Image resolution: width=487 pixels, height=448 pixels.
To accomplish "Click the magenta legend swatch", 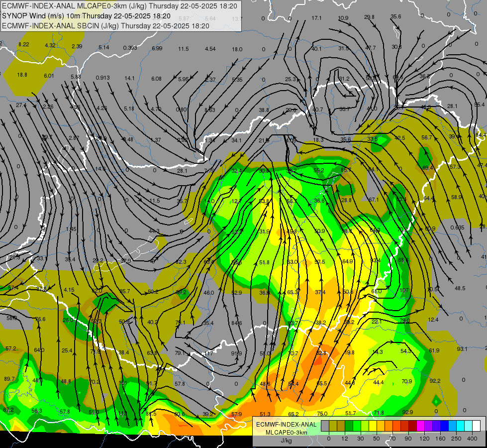I will tap(420, 426).
